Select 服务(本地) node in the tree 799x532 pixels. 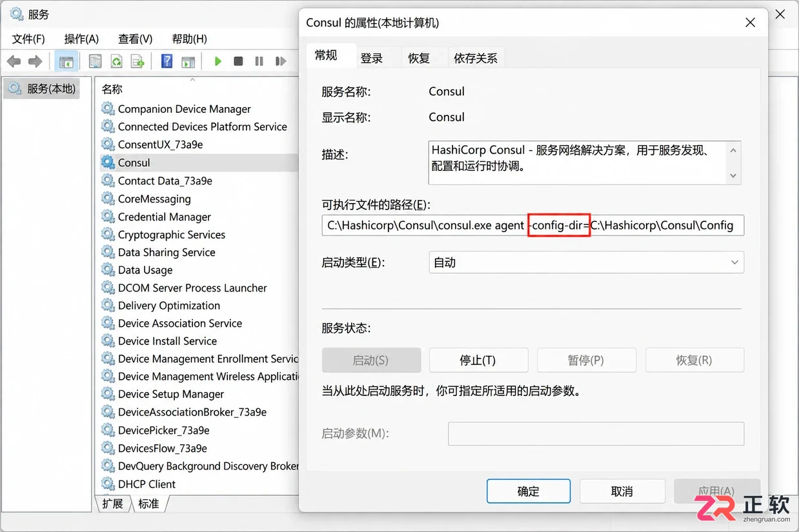[43, 89]
